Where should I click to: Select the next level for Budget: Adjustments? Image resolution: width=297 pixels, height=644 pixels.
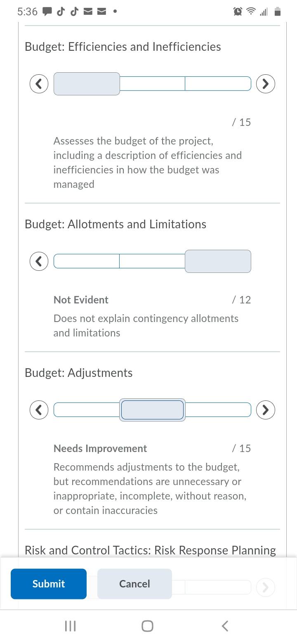pyautogui.click(x=266, y=410)
